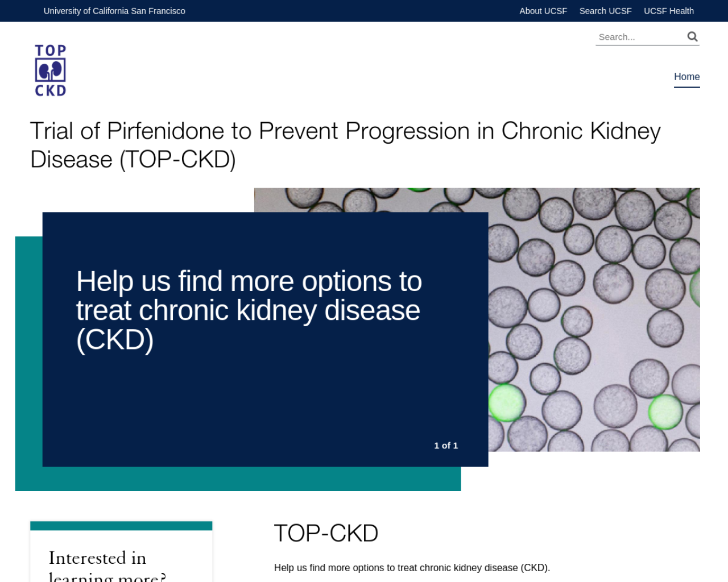Click the microscope cells hero image
This screenshot has width=728, height=582.
(x=594, y=319)
